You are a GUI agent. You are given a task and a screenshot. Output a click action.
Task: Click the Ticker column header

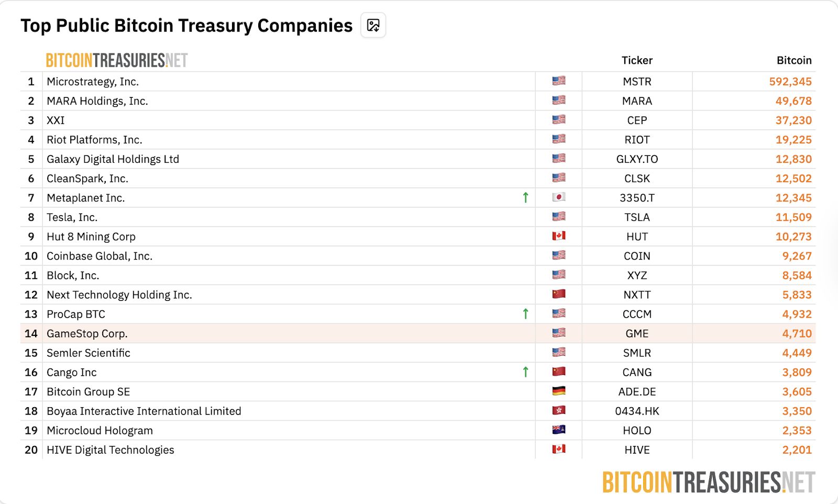[x=637, y=60]
